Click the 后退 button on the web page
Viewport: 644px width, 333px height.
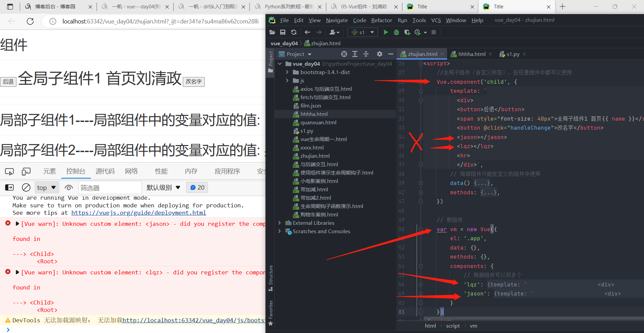[8, 81]
